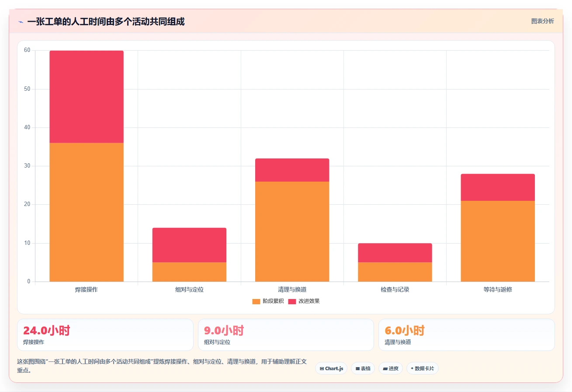Image resolution: width=572 pixels, height=392 pixels.
Task: Click the lightning icon beside the chart title
Action: point(21,22)
